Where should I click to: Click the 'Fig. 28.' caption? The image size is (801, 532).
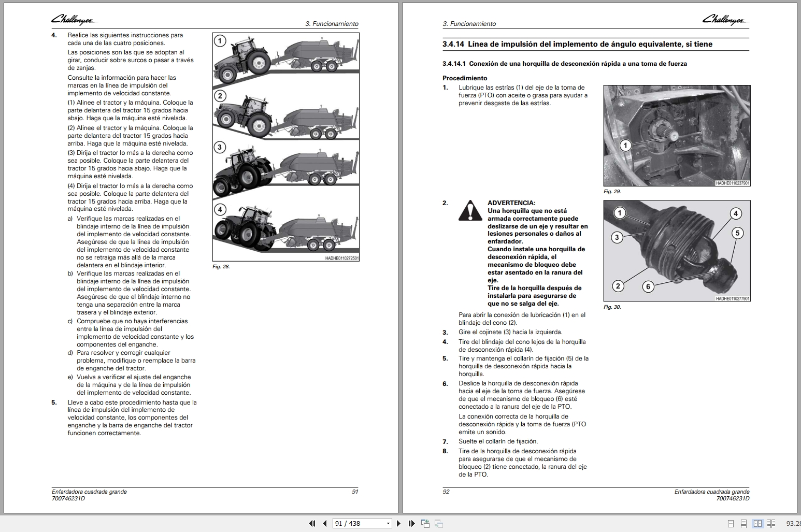click(x=221, y=267)
